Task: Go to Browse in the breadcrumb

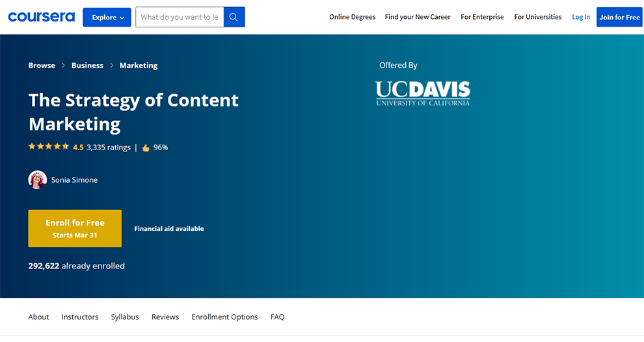Action: (42, 65)
